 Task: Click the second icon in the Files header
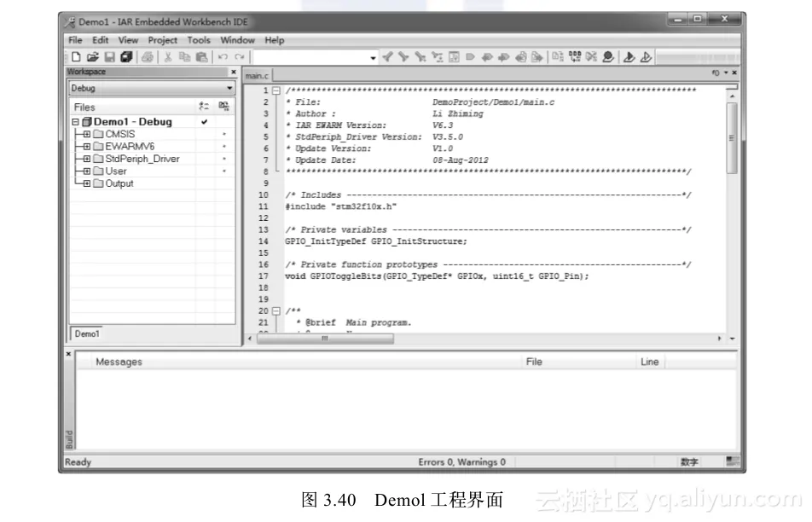coord(223,106)
